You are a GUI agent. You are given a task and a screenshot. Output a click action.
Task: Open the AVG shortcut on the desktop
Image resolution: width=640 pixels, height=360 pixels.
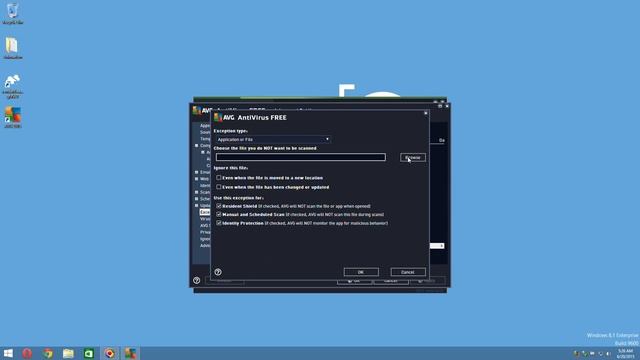point(13,118)
